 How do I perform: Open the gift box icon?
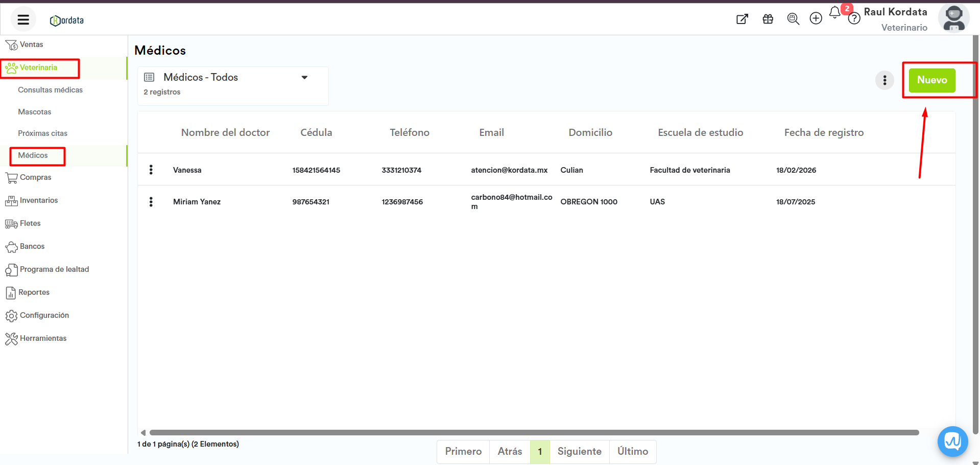click(x=768, y=19)
